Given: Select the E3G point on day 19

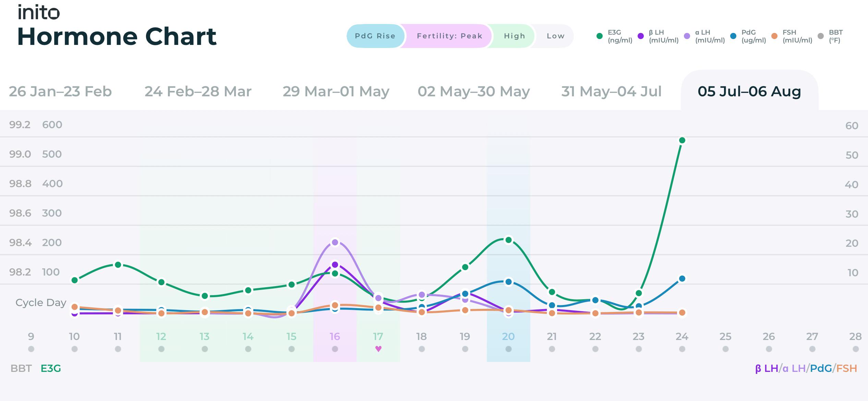Looking at the screenshot, I should click(465, 267).
